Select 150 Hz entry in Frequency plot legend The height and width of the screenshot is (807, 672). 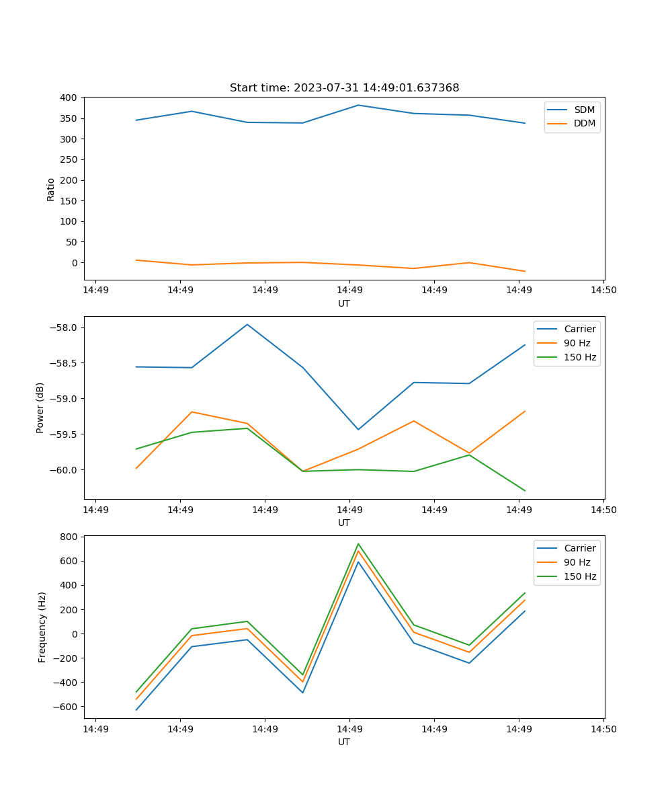tap(579, 576)
